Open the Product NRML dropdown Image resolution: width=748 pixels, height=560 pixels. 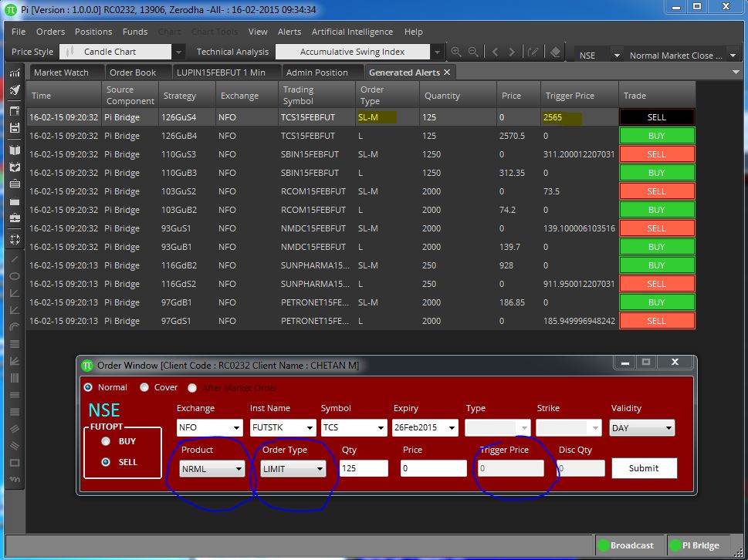click(x=212, y=469)
